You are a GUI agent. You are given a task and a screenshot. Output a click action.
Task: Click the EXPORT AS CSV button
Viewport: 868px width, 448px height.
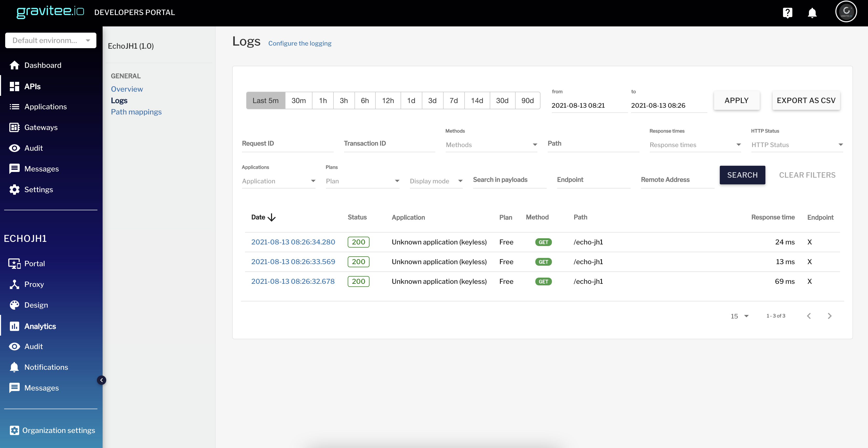coord(806,100)
